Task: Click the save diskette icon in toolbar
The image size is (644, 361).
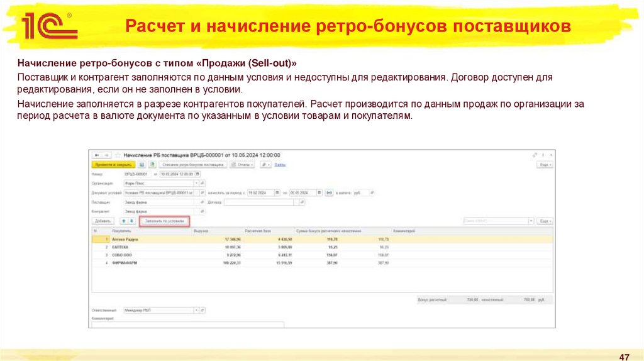Action: pos(142,165)
